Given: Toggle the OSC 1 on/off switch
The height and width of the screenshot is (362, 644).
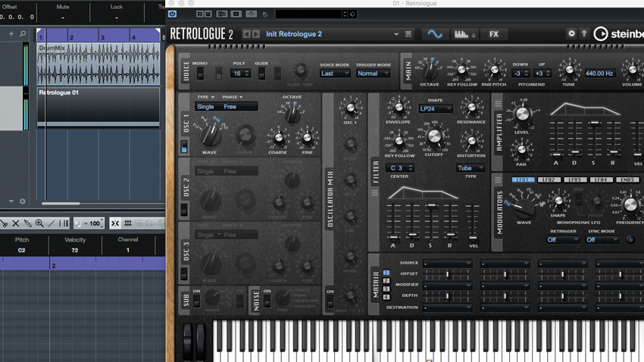Looking at the screenshot, I should click(184, 146).
